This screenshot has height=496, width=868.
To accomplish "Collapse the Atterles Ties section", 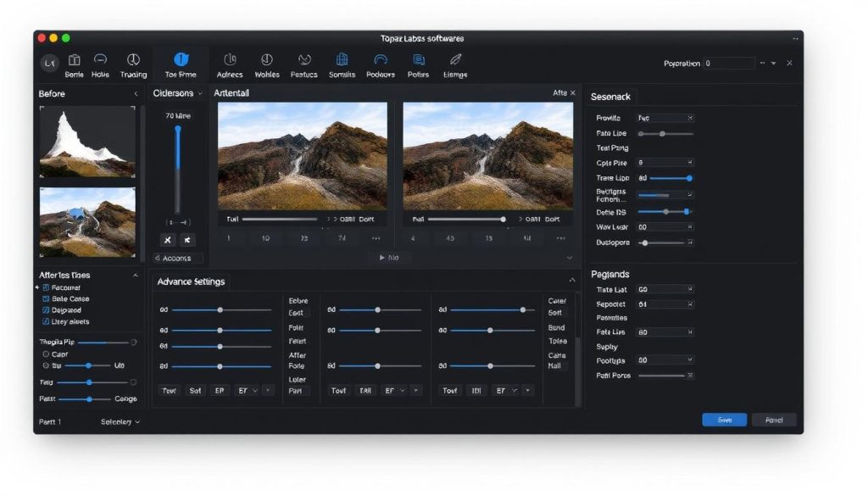I will click(x=135, y=275).
